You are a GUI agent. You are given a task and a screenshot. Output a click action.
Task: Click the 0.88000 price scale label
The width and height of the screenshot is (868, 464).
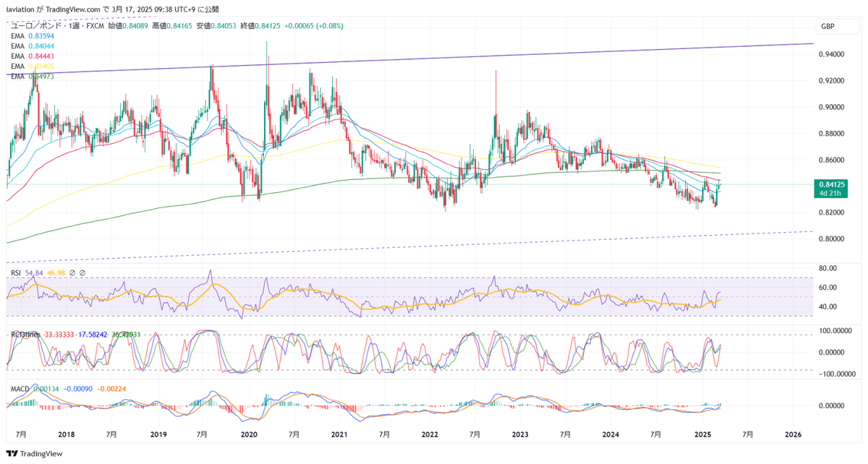click(830, 134)
